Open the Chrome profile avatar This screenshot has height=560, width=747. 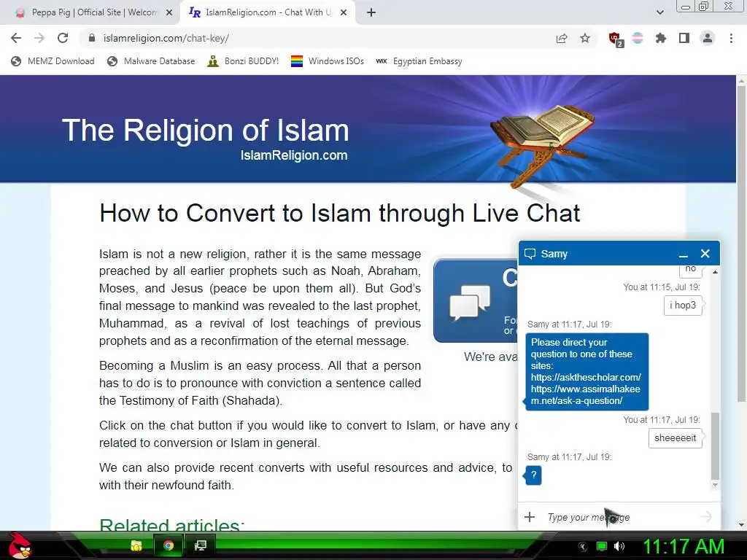point(708,38)
